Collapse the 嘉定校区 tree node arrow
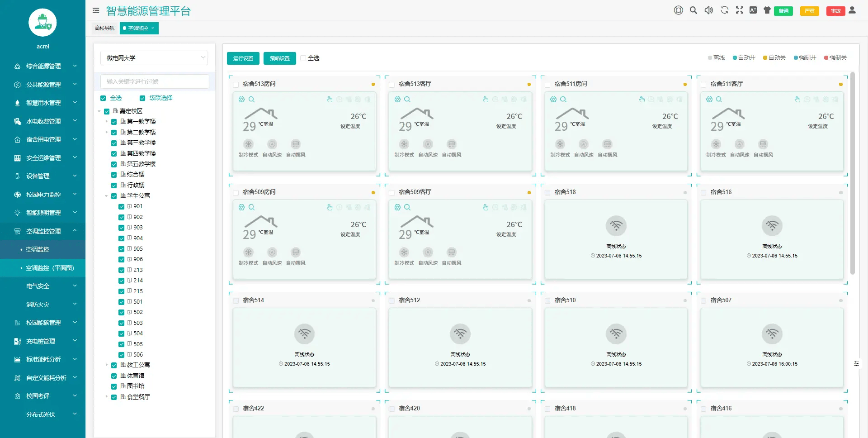 click(x=99, y=111)
